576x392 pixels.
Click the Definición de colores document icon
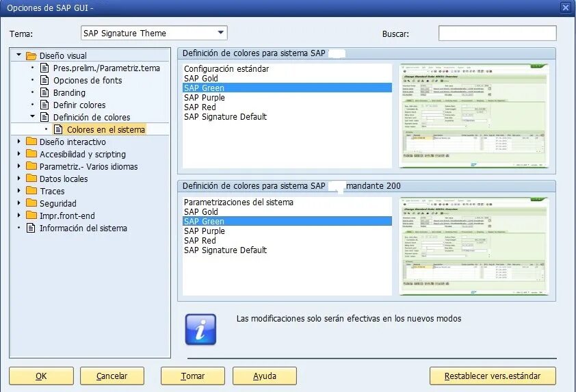[44, 117]
